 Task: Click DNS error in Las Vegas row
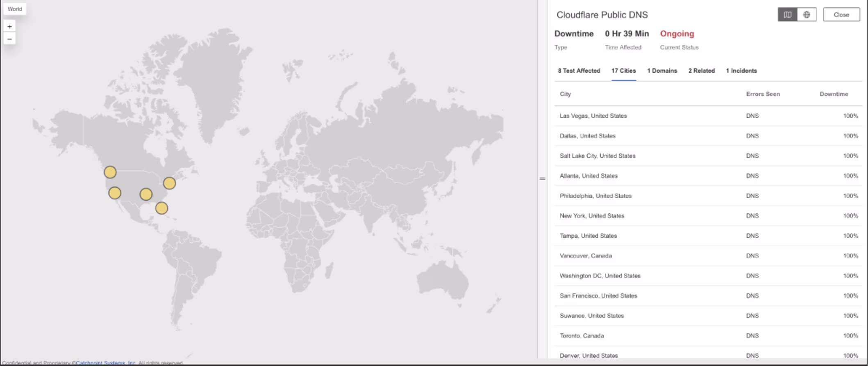pos(752,116)
